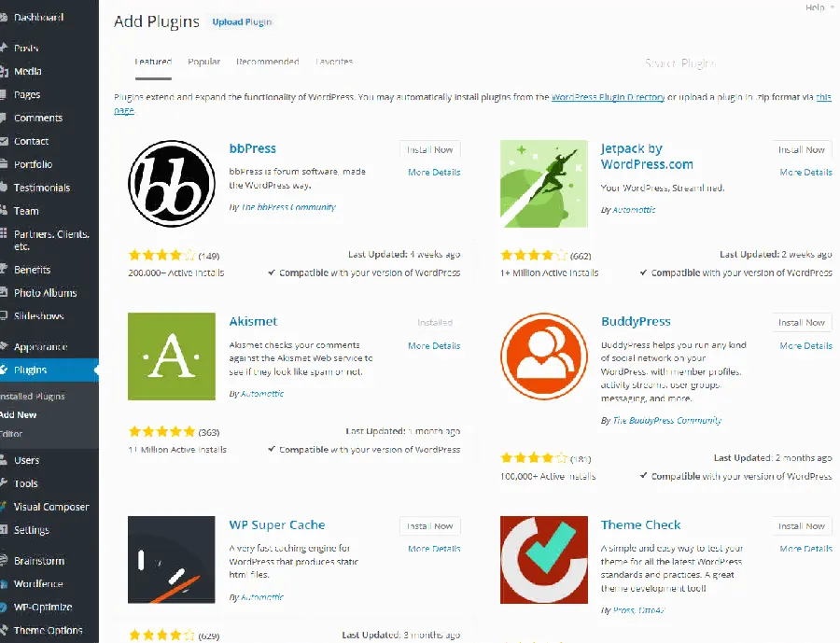Open More Details for BuddyPress

pyautogui.click(x=806, y=346)
